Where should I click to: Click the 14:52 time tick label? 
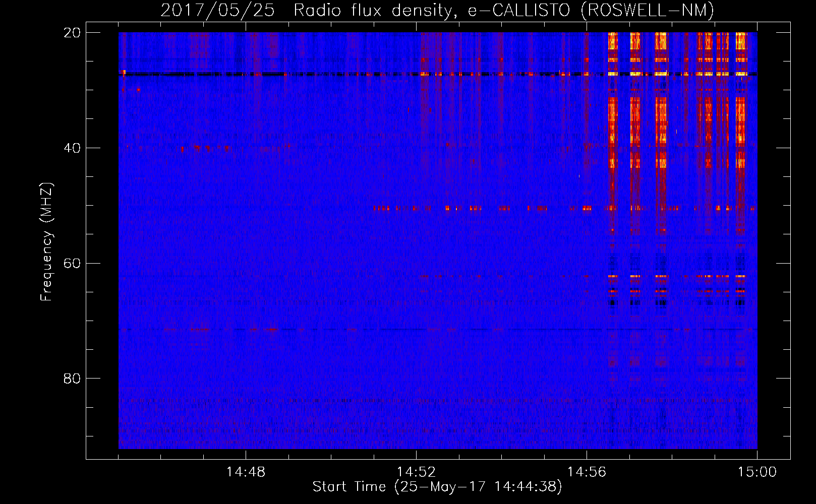[416, 472]
